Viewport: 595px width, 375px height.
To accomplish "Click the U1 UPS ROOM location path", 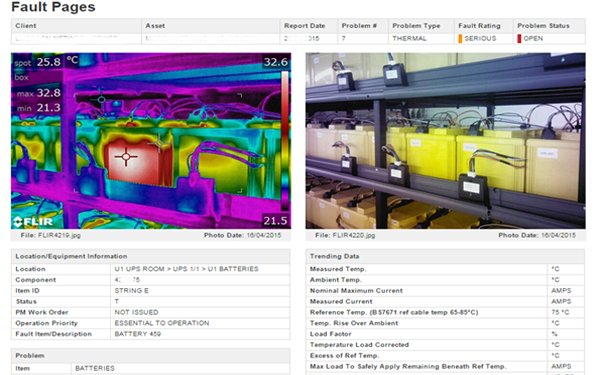I will (186, 269).
